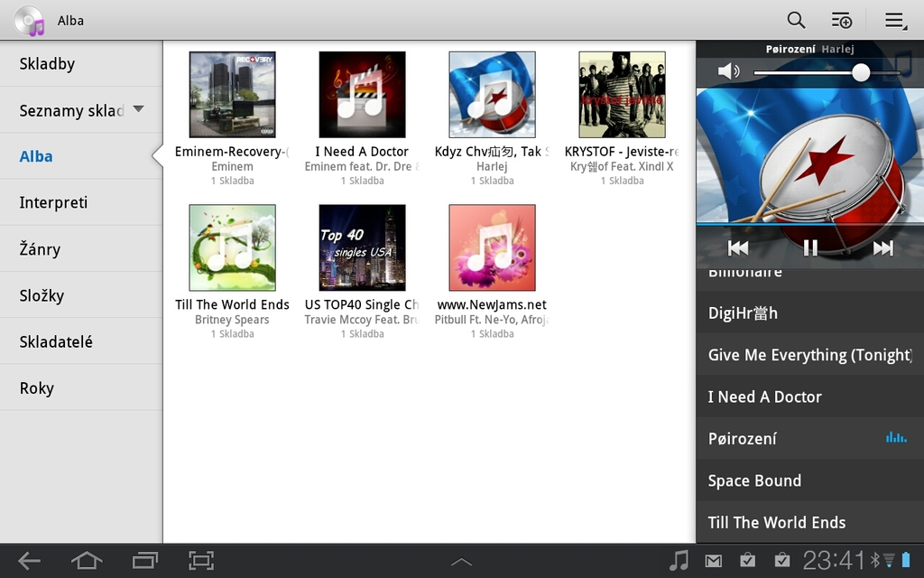Viewport: 924px width, 578px height.
Task: Open the Till The World Ends album thumbnail
Action: 231,247
